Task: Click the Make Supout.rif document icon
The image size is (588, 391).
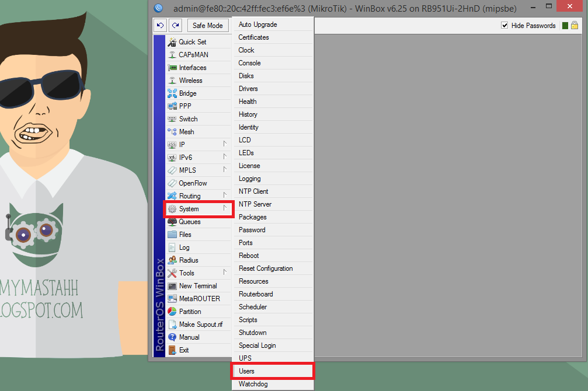Action: [x=172, y=324]
